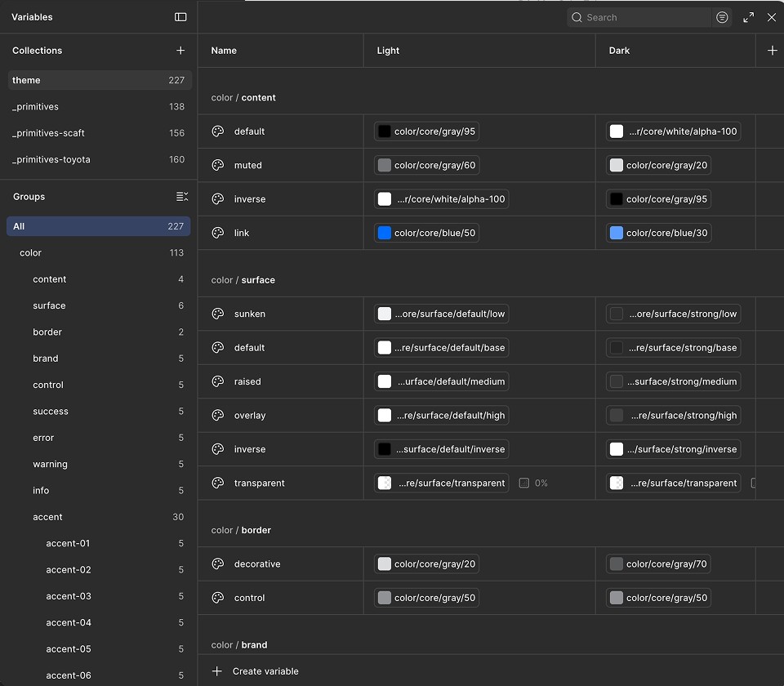The height and width of the screenshot is (686, 784).
Task: Open the control group in sidebar
Action: [x=99, y=385]
